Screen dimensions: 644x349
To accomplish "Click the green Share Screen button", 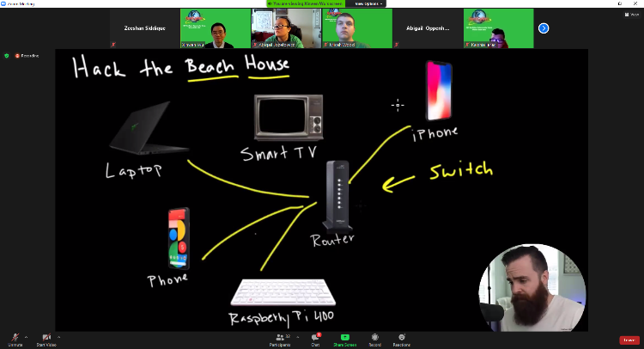I will click(x=344, y=340).
